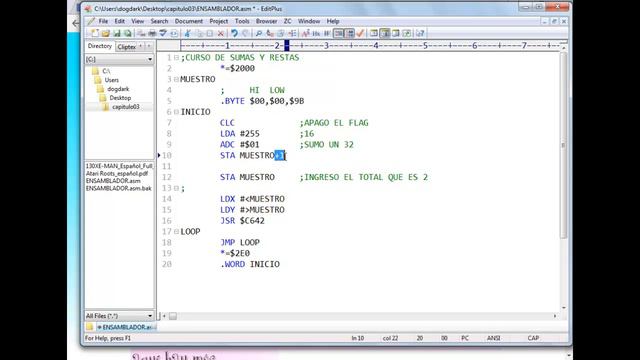Select Atari Roots_español.pdf in the file list
Screen dimensions: 640x360
tap(117, 173)
